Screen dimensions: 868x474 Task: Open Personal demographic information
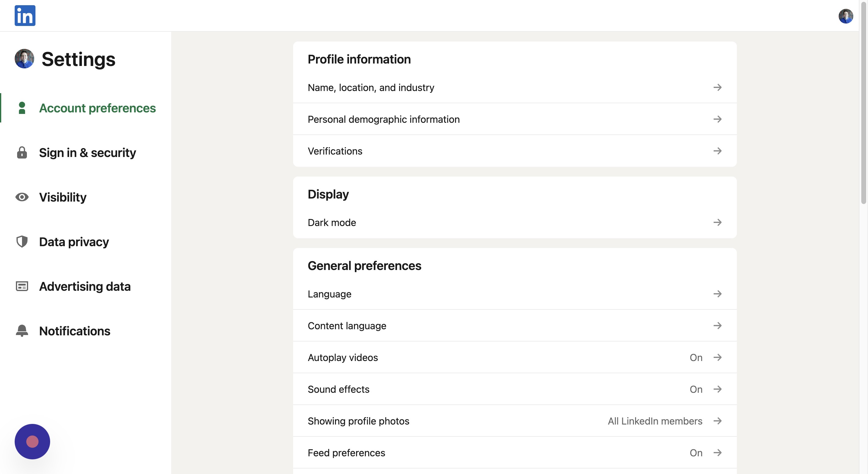coord(384,119)
